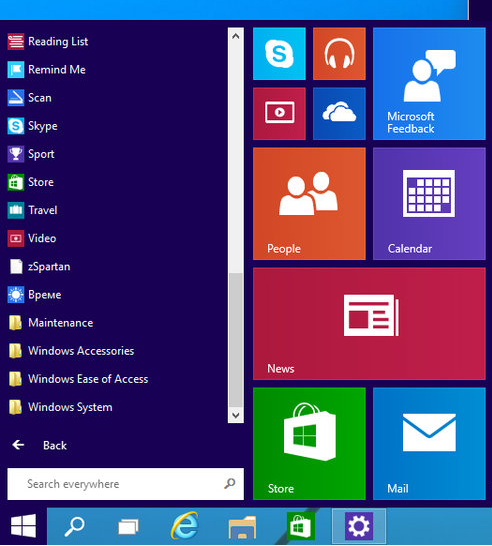Open the People tile
492x546 pixels.
coord(309,204)
